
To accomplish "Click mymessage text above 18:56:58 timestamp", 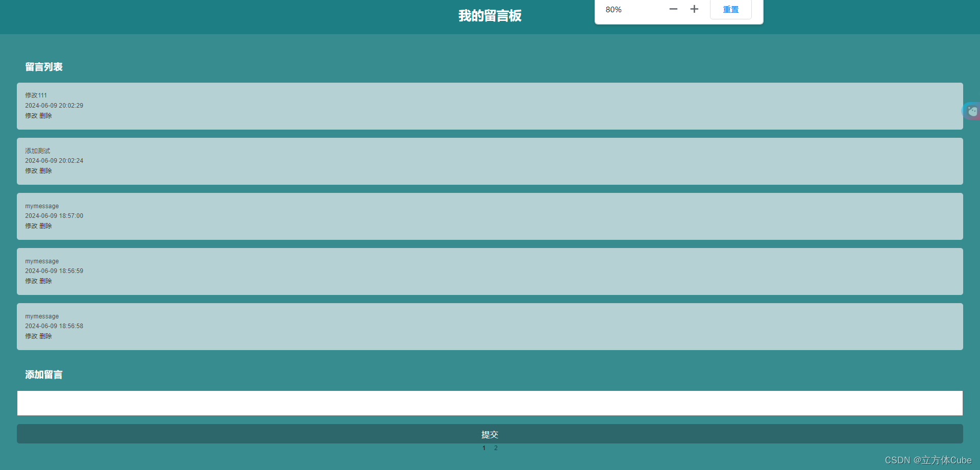I will 42,316.
